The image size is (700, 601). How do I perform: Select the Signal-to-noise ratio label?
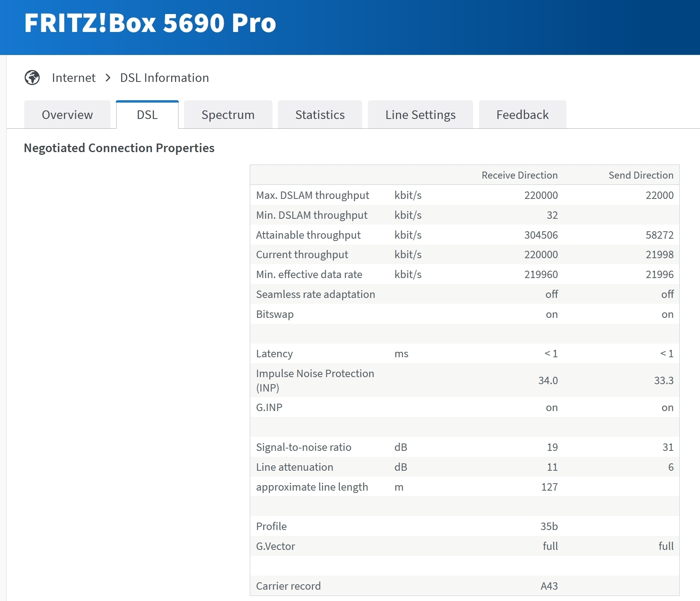tap(304, 447)
